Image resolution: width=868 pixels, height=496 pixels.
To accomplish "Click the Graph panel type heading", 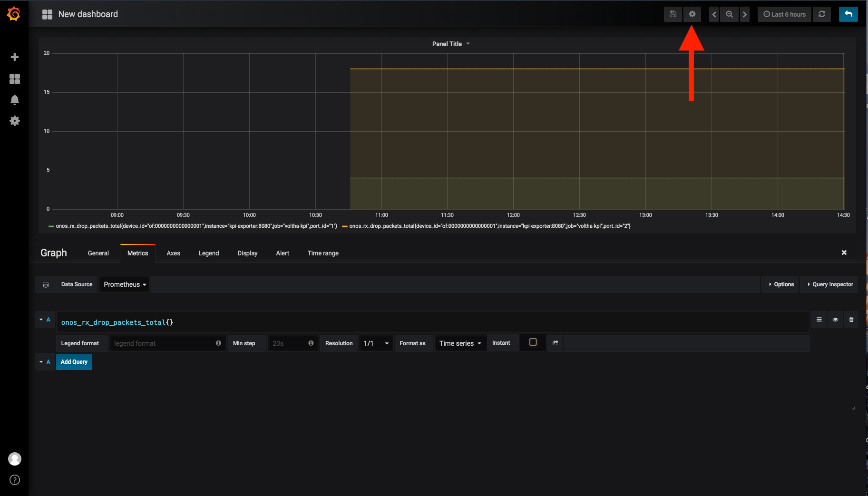I will coord(54,253).
